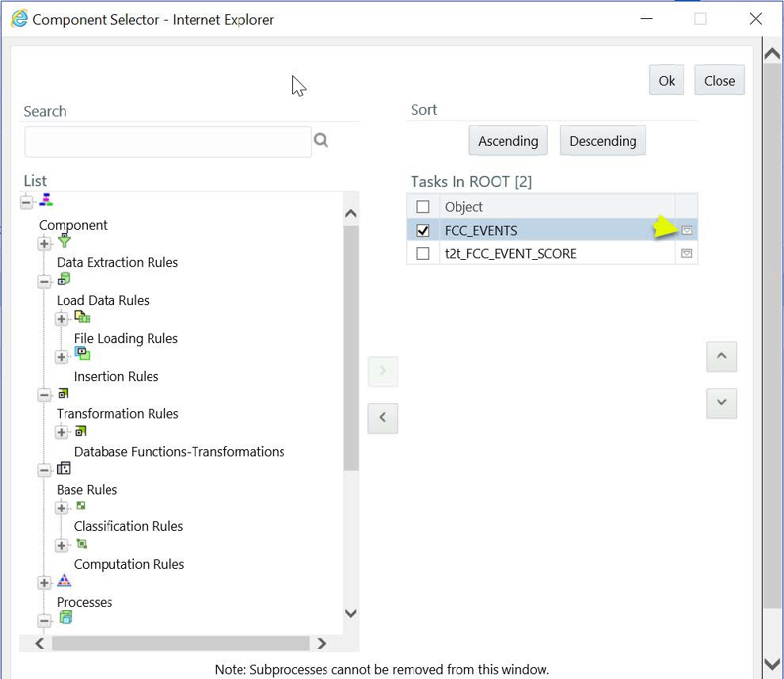Screen dimensions: 784x679
Task: Sort tasks with the Descending button
Action: click(602, 140)
